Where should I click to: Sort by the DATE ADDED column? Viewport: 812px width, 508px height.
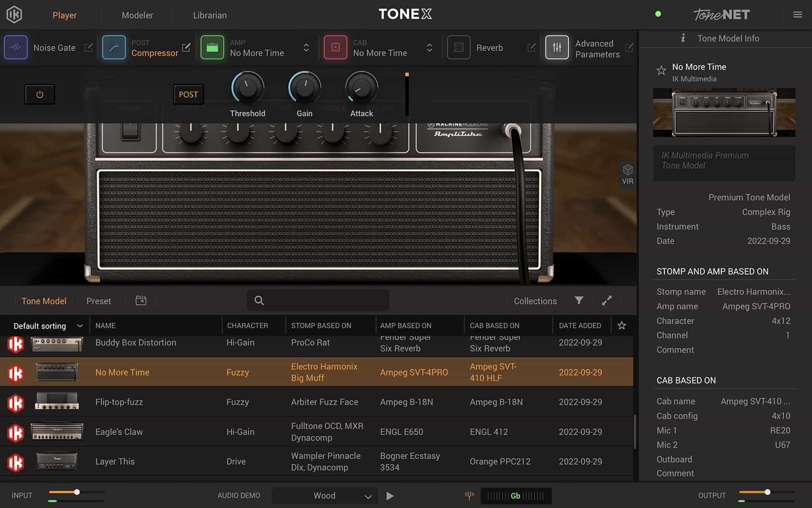tap(580, 326)
